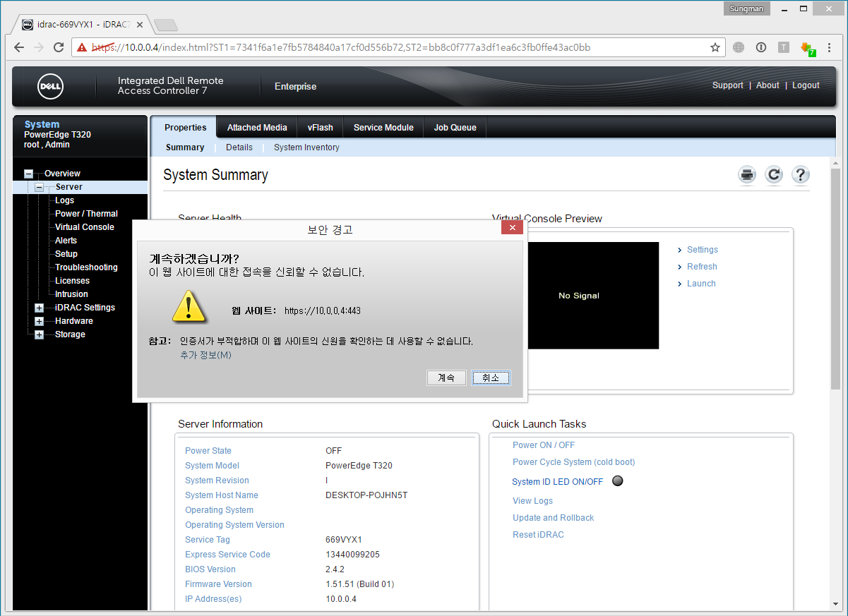This screenshot has height=616, width=848.
Task: Open the Details sub-tab
Action: tap(239, 147)
